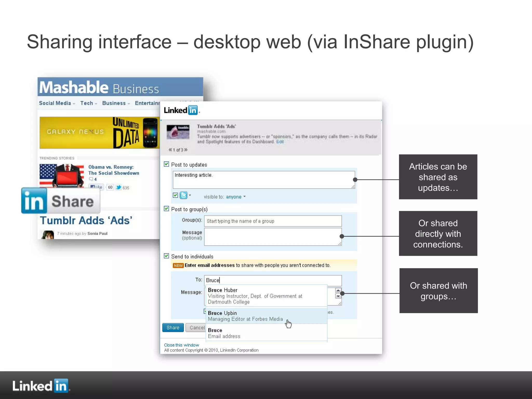Click the LinkedIn logo in the slide footer
The width and height of the screenshot is (532, 399).
[x=41, y=385]
